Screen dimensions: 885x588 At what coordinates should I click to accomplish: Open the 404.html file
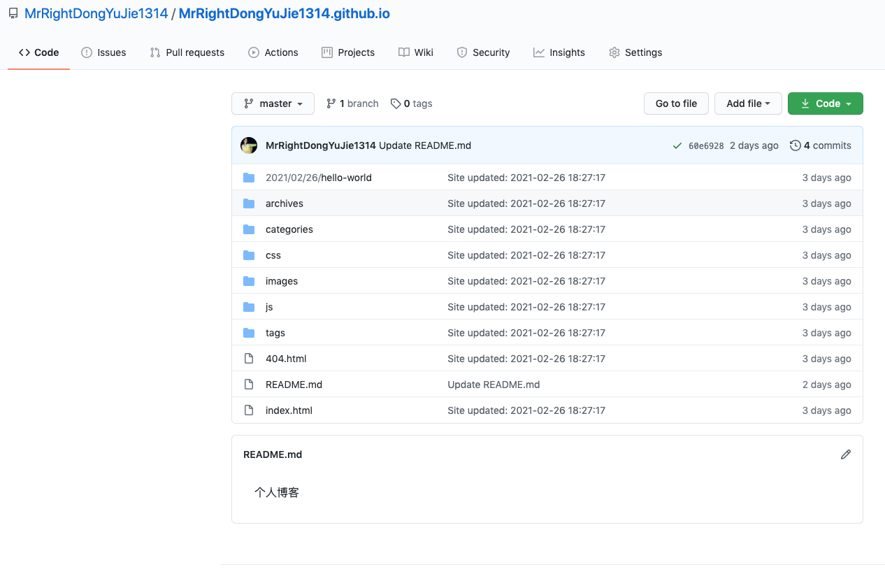(x=286, y=359)
